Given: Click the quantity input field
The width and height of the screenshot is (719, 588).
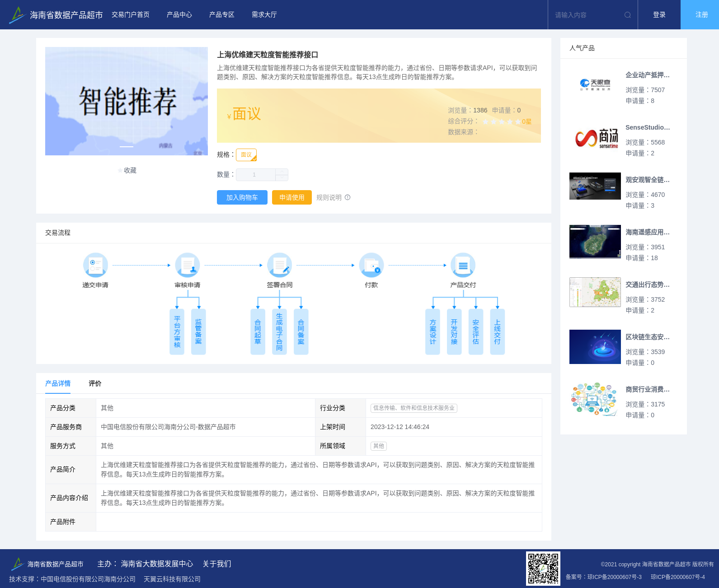Looking at the screenshot, I should pos(256,175).
